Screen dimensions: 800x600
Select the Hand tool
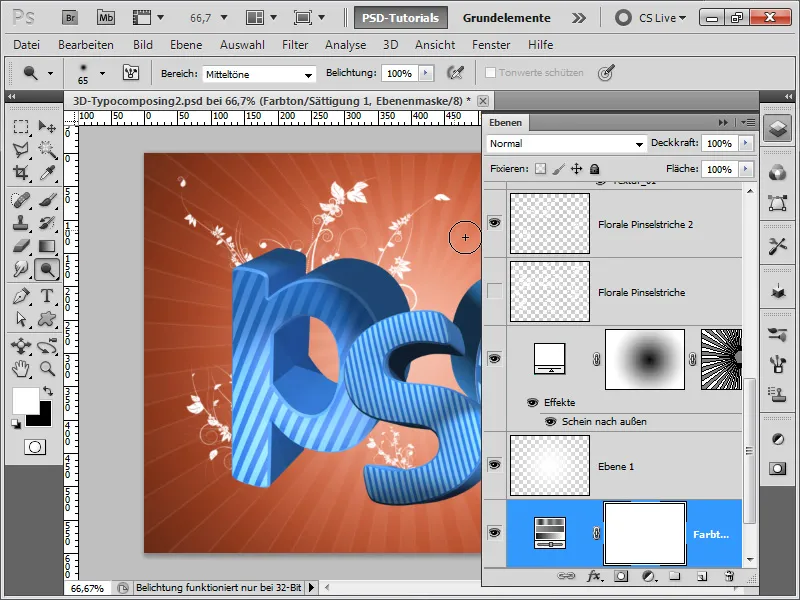click(21, 369)
